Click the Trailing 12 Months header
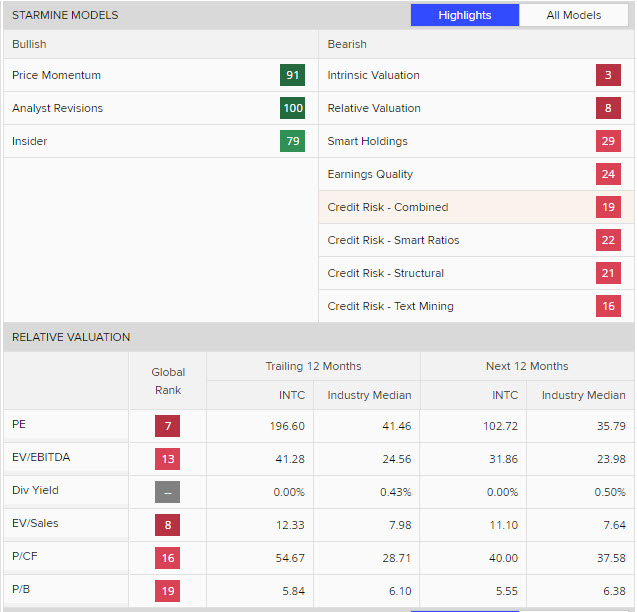637x612 pixels. click(313, 366)
